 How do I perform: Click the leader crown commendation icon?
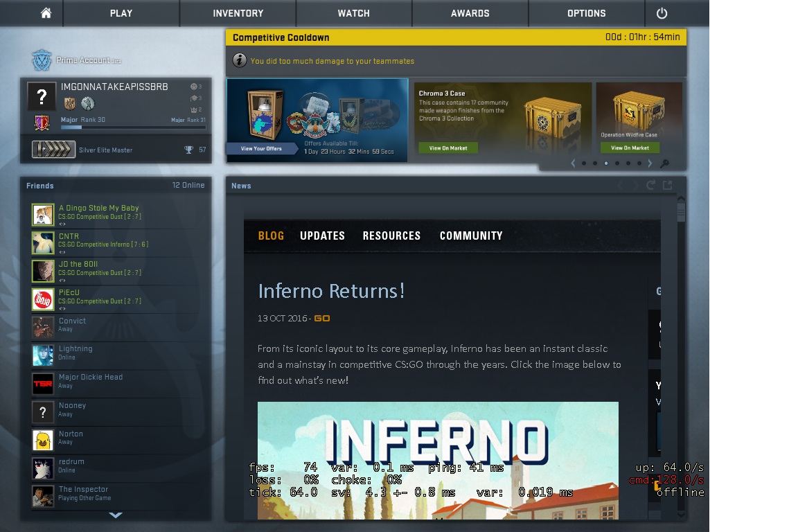tap(194, 109)
